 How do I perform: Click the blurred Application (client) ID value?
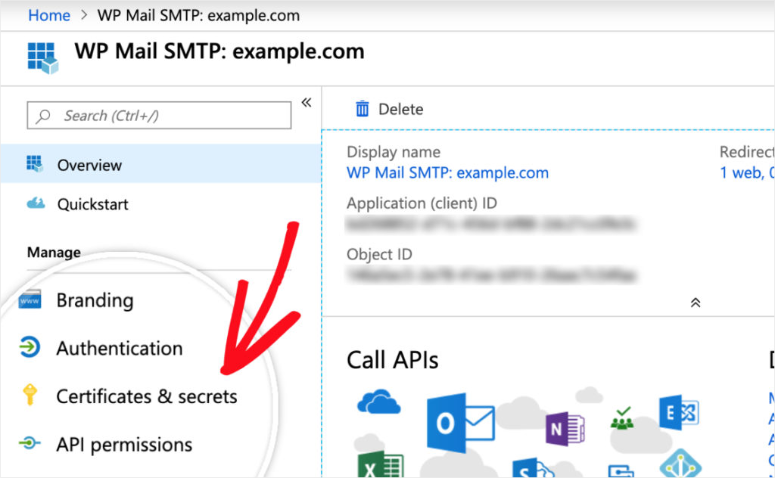click(490, 224)
